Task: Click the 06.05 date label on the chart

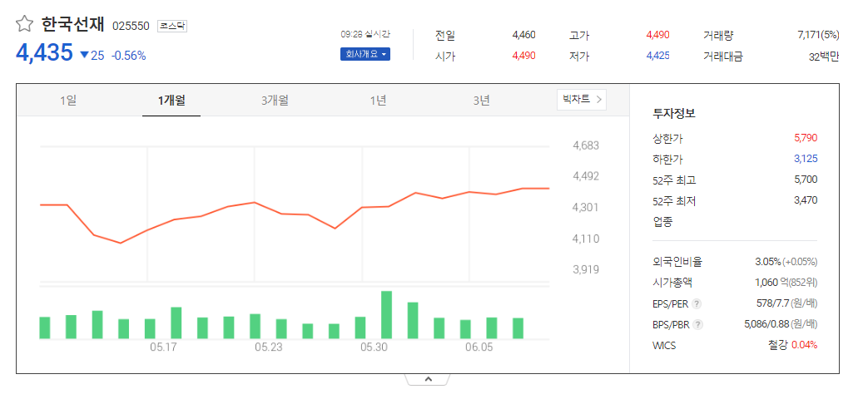Action: pos(479,348)
